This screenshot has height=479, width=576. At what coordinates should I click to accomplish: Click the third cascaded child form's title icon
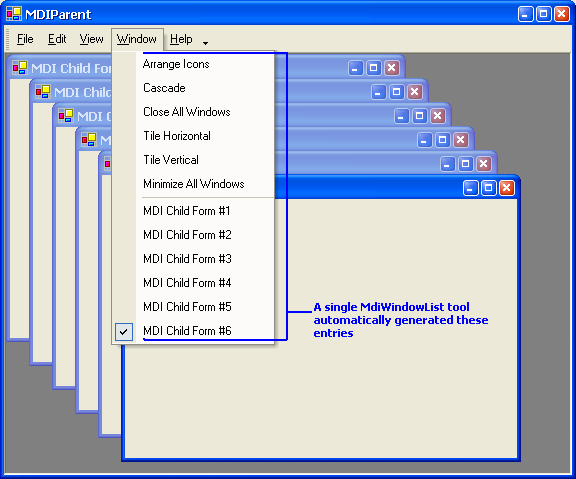pos(66,116)
